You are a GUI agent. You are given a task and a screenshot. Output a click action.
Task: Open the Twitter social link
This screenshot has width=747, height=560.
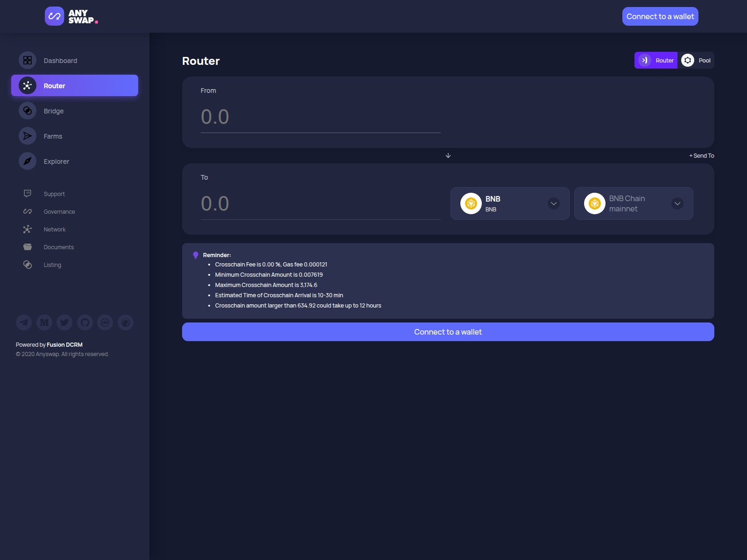(64, 322)
